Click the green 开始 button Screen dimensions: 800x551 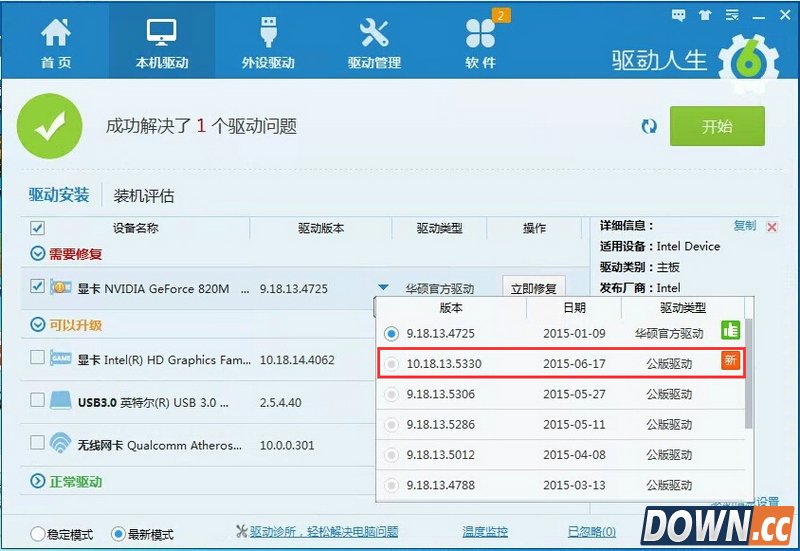click(717, 127)
